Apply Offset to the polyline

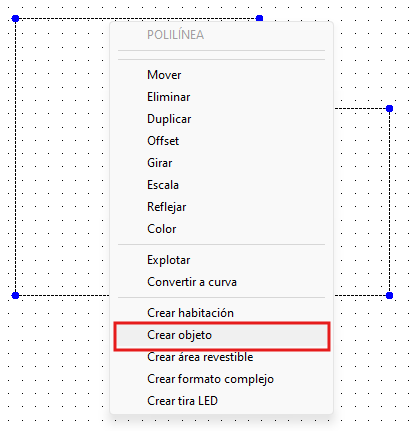coord(221,141)
